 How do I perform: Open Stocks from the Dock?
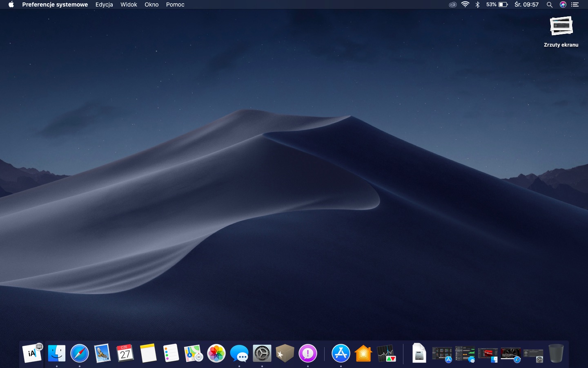pyautogui.click(x=386, y=353)
